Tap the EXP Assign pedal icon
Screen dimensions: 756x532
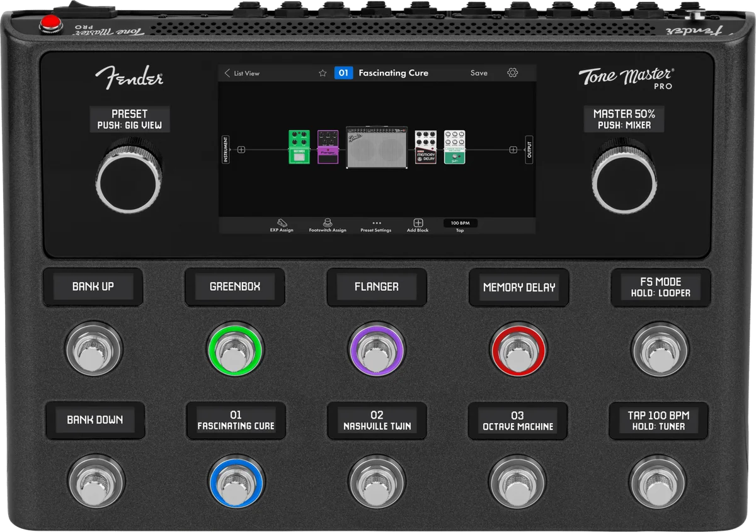tap(282, 223)
